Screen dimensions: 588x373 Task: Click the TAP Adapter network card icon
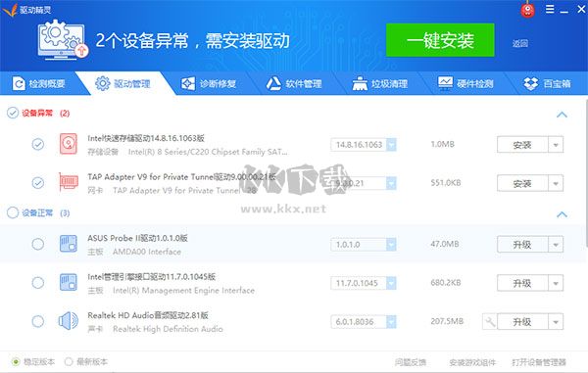tap(69, 182)
